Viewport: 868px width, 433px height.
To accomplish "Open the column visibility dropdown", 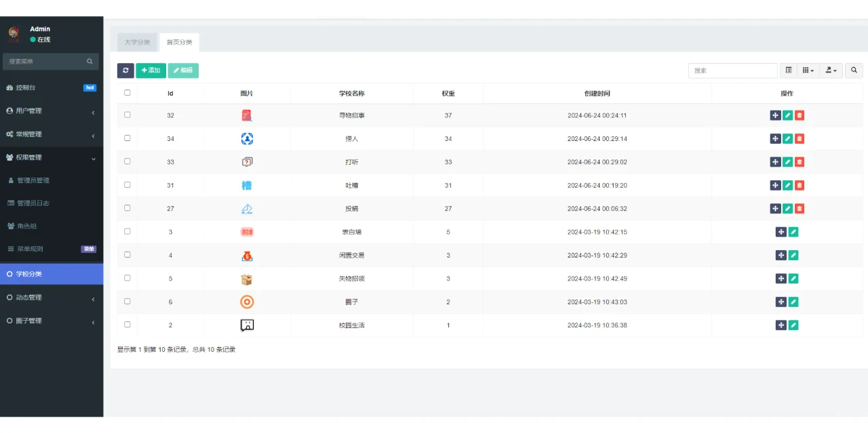I will 807,70.
